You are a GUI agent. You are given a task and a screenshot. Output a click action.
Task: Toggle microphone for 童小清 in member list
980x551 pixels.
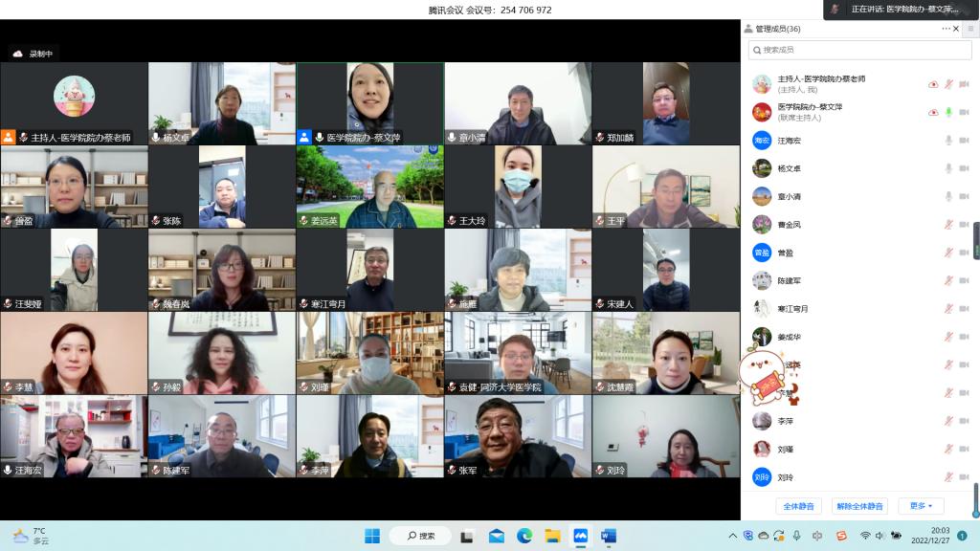coord(948,196)
